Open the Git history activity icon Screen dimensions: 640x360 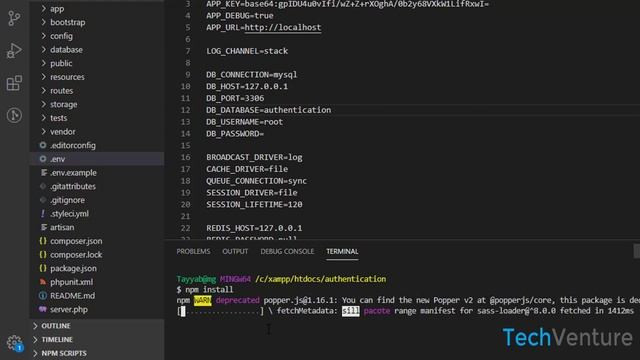[x=14, y=115]
